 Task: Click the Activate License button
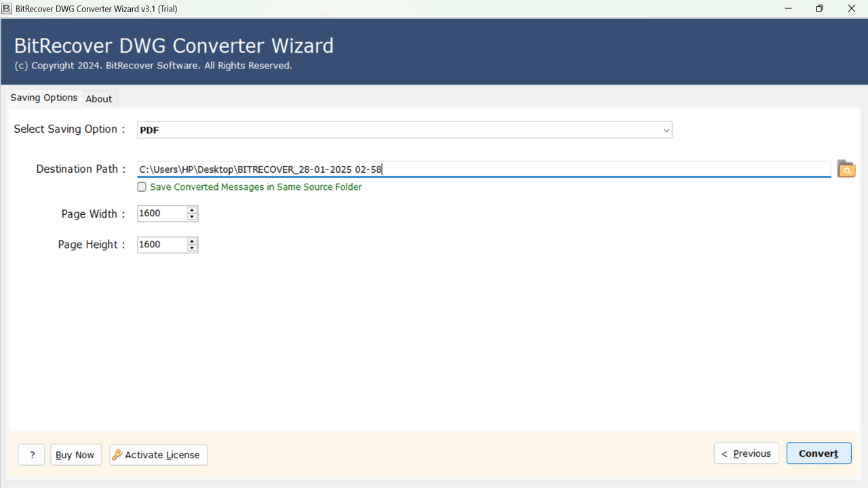click(159, 455)
